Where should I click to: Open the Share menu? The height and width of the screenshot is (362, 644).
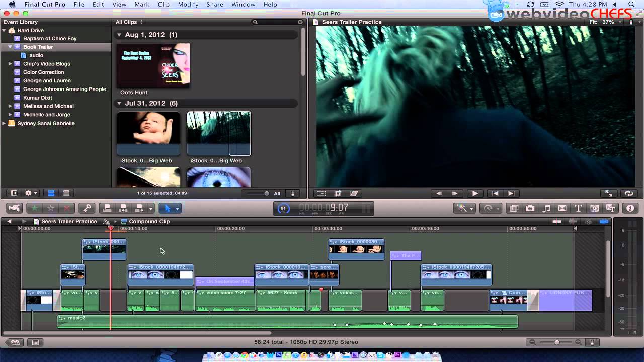click(215, 5)
